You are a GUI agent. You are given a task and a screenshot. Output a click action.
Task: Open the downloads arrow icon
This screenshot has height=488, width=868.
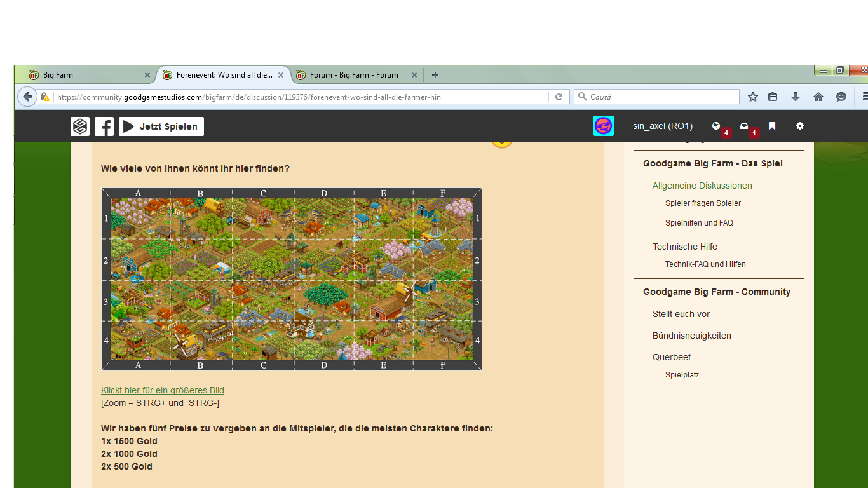point(795,97)
